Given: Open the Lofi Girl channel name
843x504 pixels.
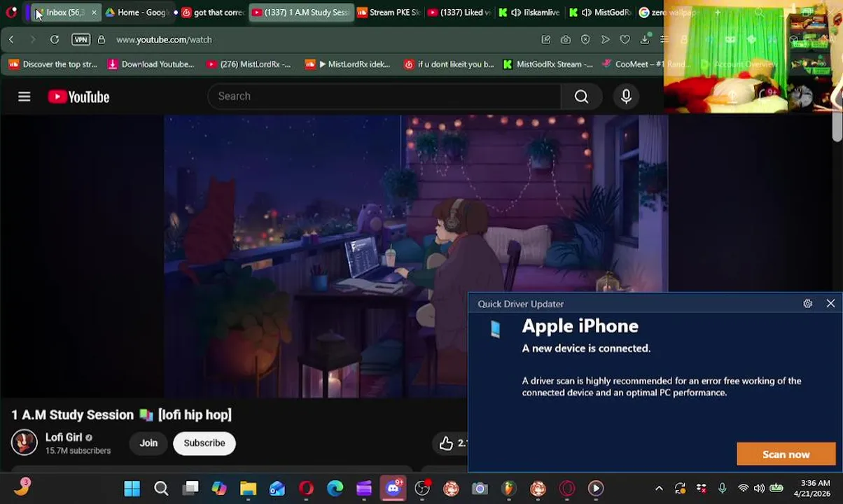Looking at the screenshot, I should (64, 437).
